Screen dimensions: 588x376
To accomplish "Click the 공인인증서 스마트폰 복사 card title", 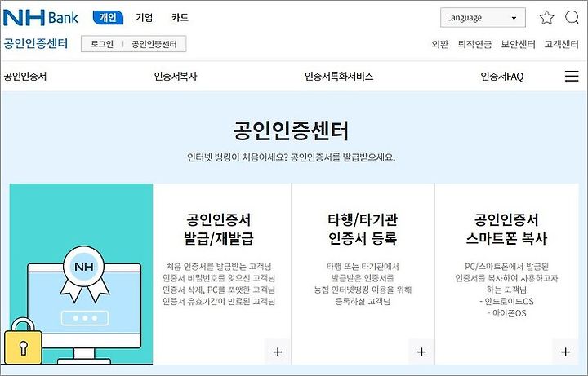I will click(506, 229).
